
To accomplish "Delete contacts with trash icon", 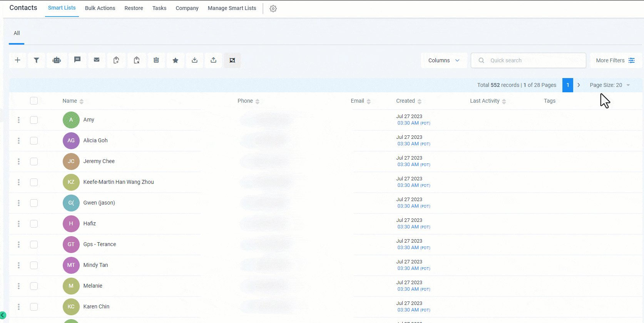I will [156, 60].
